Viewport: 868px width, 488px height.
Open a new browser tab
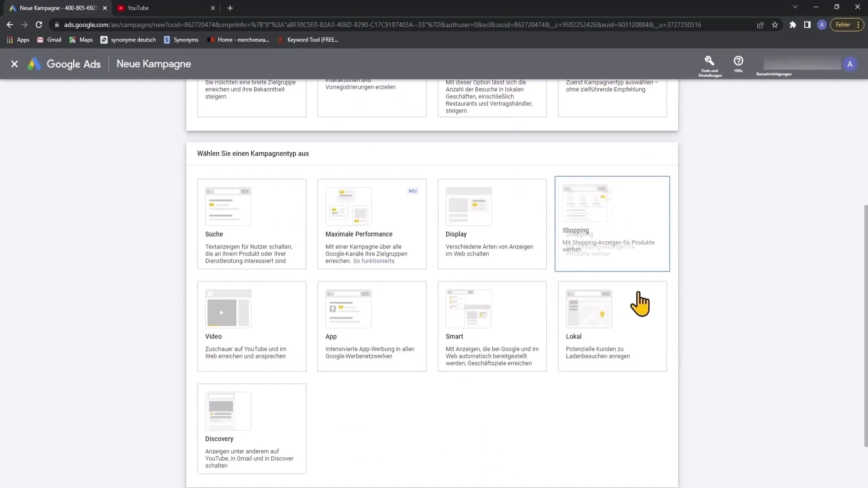pos(230,8)
